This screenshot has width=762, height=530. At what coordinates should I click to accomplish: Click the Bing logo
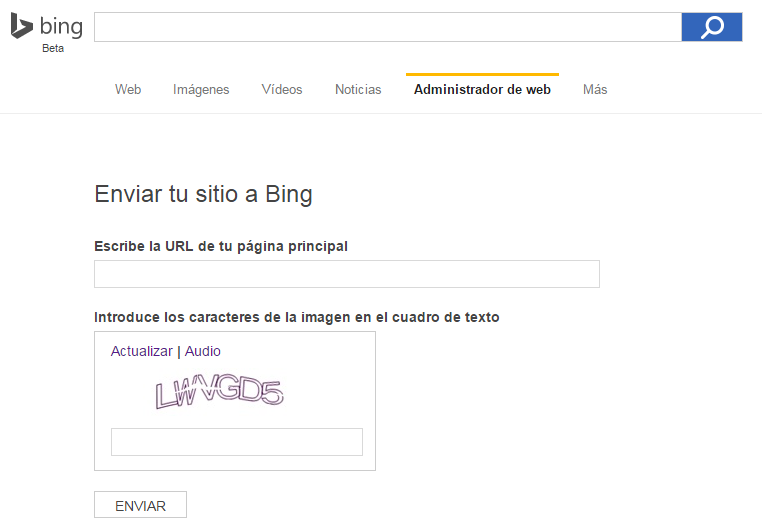(x=47, y=26)
